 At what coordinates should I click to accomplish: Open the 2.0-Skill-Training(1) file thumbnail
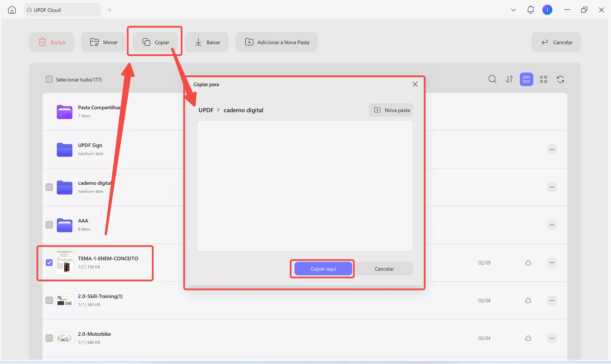point(64,300)
